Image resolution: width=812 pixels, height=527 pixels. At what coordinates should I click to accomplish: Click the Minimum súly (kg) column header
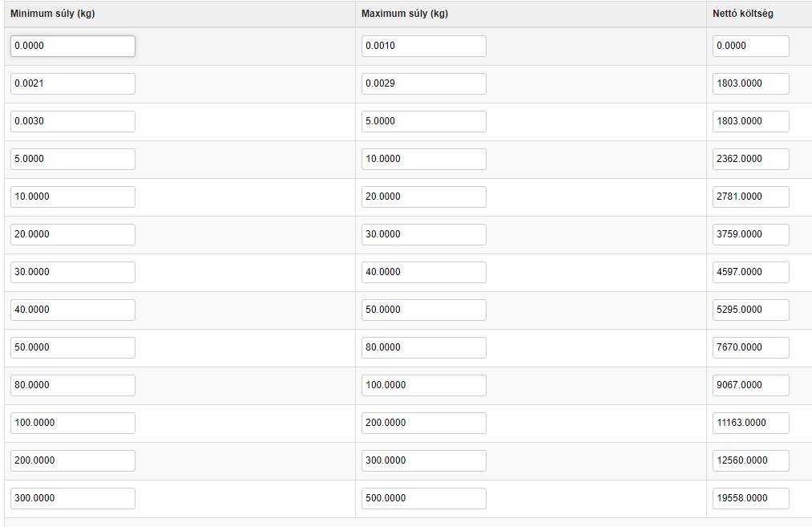[52, 14]
